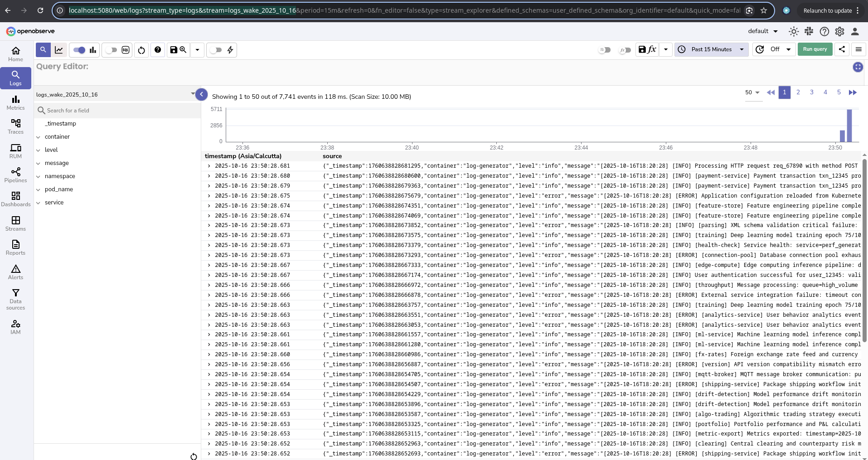The width and height of the screenshot is (868, 460).
Task: Expand the level field in sidebar
Action: 39,150
